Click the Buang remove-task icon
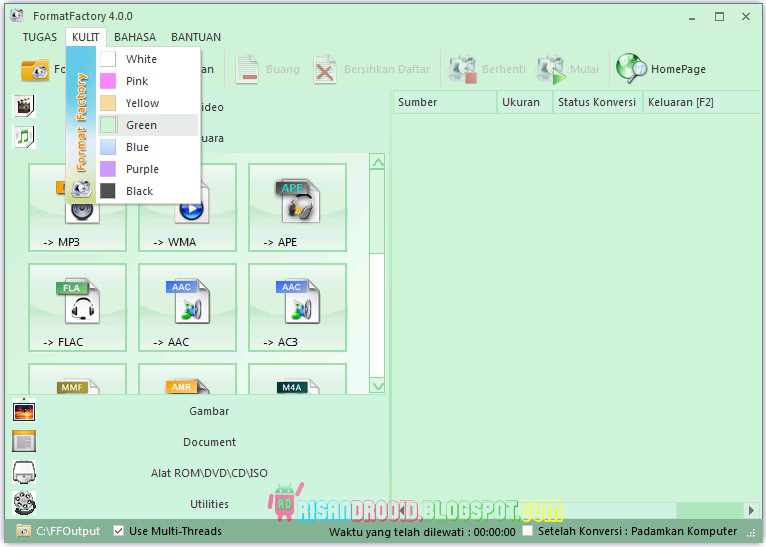 pyautogui.click(x=247, y=69)
